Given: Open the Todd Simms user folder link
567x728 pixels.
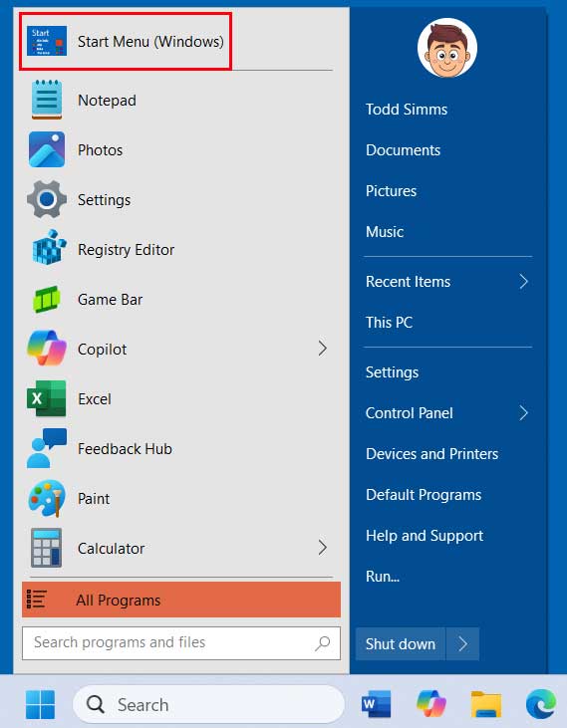Looking at the screenshot, I should pos(407,110).
